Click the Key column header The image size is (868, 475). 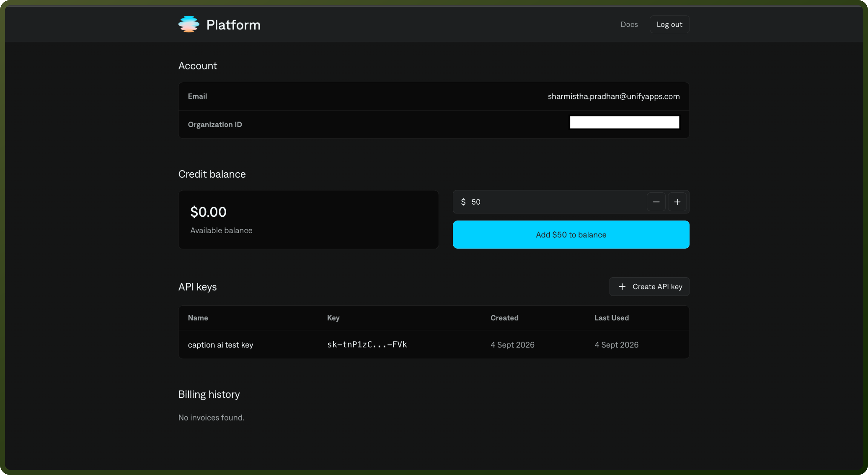[333, 318]
